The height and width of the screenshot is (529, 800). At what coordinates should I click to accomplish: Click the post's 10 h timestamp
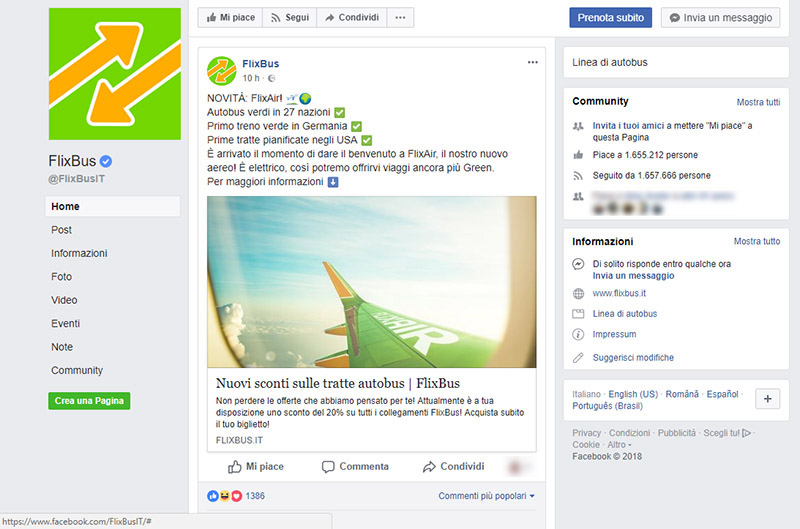(251, 78)
